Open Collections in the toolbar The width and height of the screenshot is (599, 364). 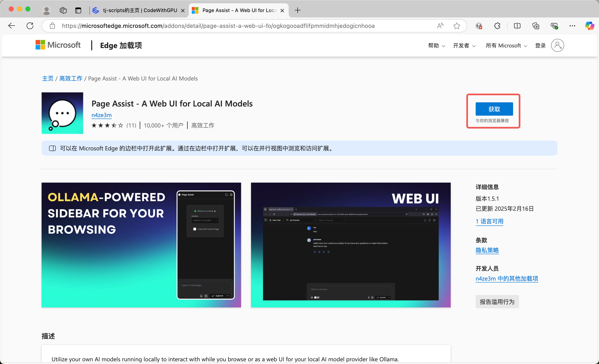click(x=536, y=26)
